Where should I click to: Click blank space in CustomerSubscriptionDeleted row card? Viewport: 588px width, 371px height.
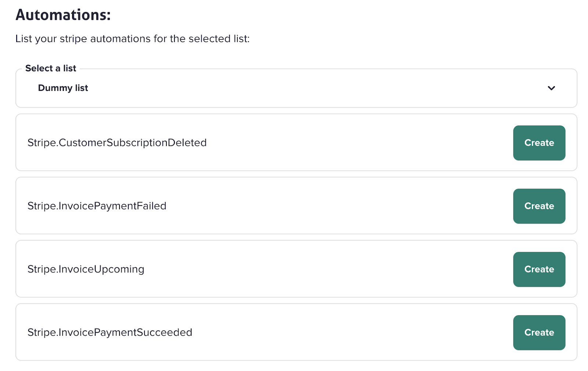[349, 143]
